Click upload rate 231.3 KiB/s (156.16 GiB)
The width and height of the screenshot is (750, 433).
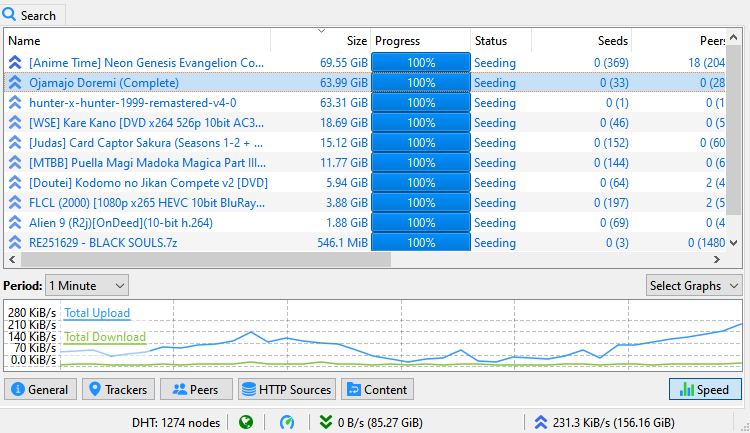[x=614, y=422]
